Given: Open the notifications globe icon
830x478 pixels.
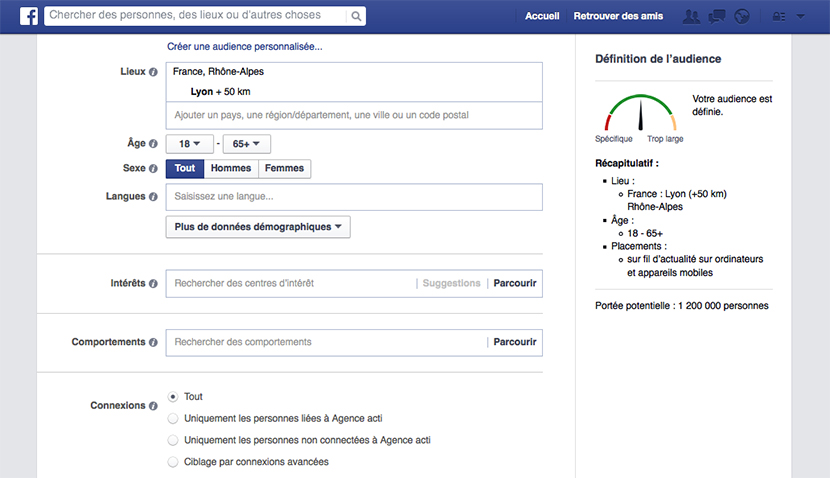Looking at the screenshot, I should 741,16.
